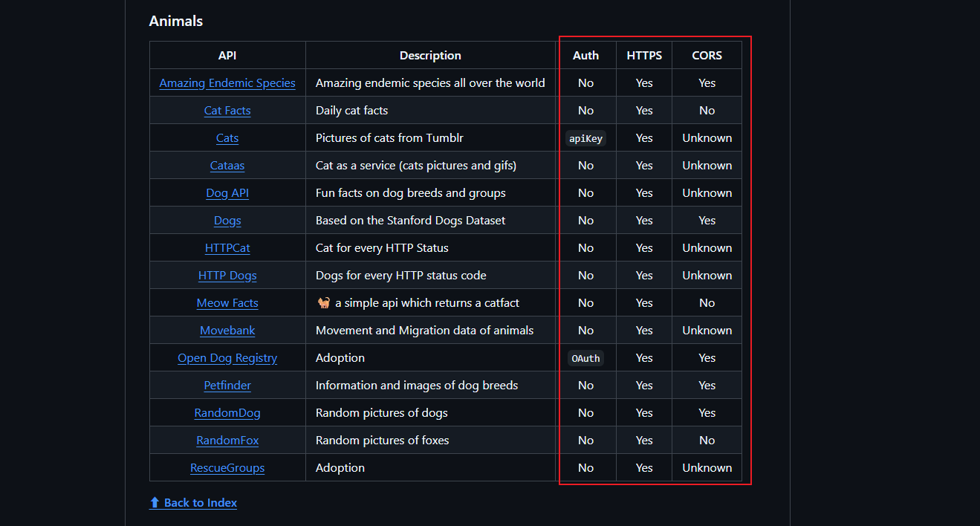Screen dimensions: 980x526
Task: Visit the Cataas API link
Action: click(227, 166)
